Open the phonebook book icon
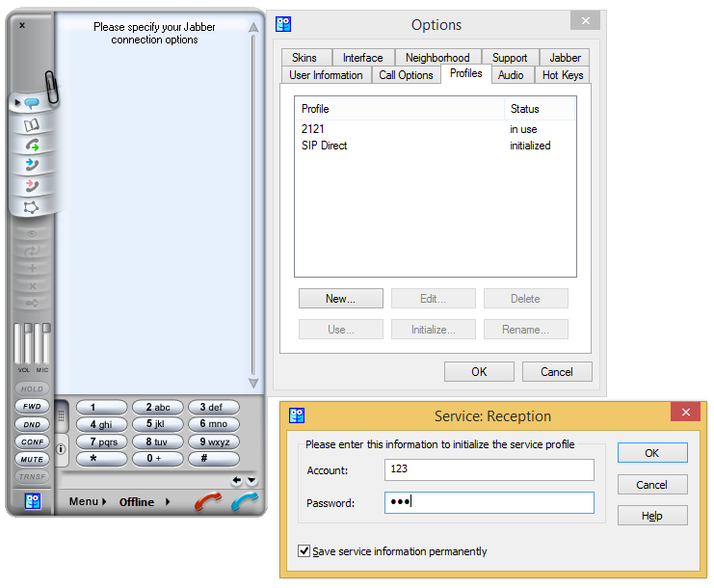714x588 pixels. pos(32,124)
